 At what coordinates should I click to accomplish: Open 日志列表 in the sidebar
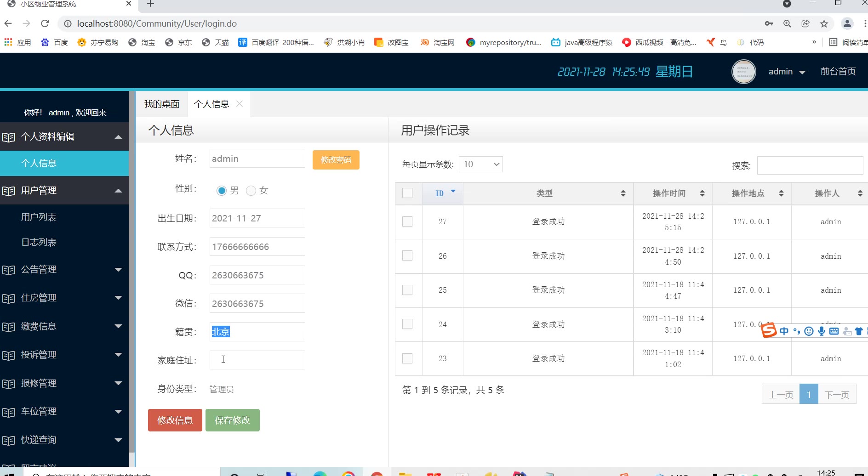click(x=39, y=242)
